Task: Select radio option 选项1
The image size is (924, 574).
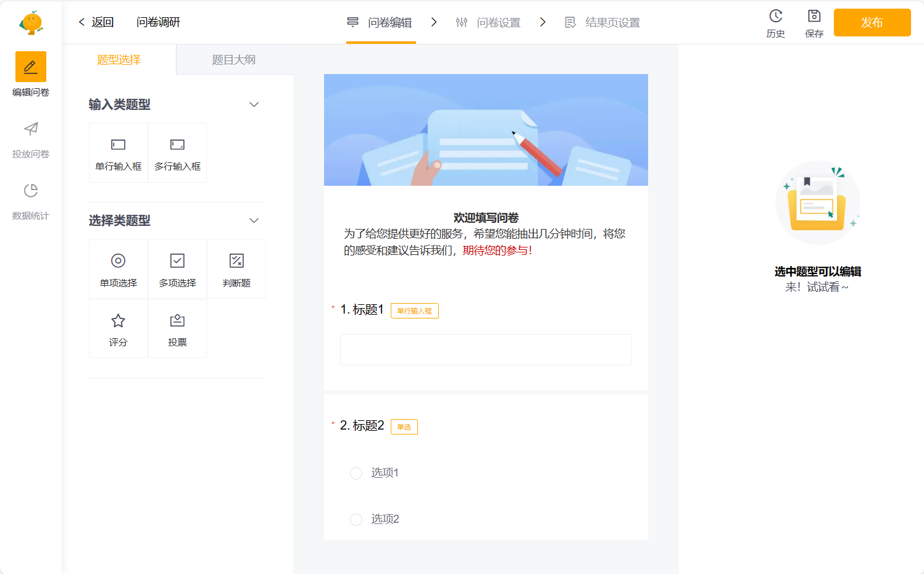Action: [x=356, y=473]
